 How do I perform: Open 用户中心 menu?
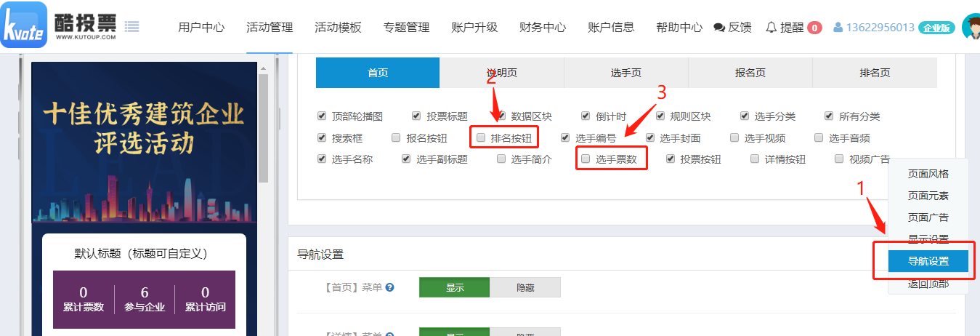pyautogui.click(x=201, y=28)
